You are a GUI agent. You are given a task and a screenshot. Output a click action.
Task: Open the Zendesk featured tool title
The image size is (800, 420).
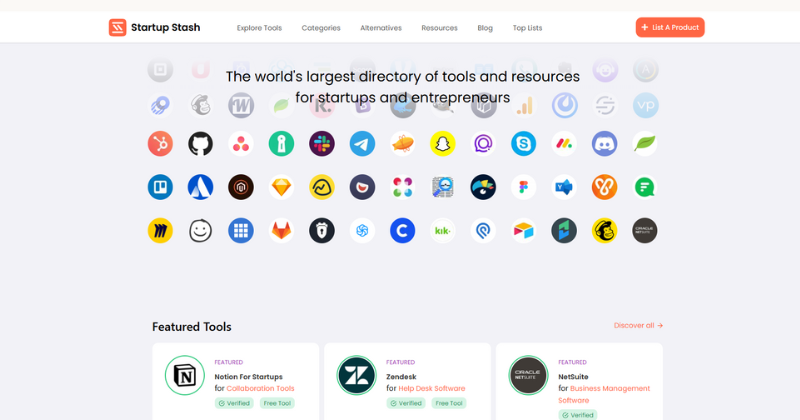401,377
